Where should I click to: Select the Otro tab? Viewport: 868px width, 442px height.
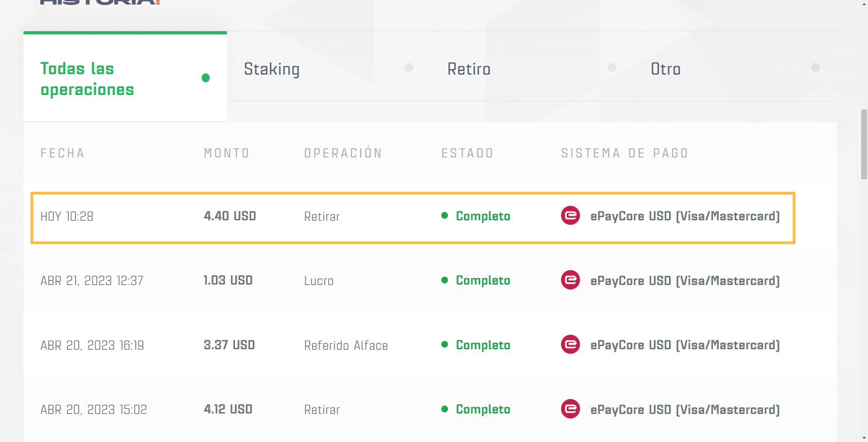tap(665, 69)
